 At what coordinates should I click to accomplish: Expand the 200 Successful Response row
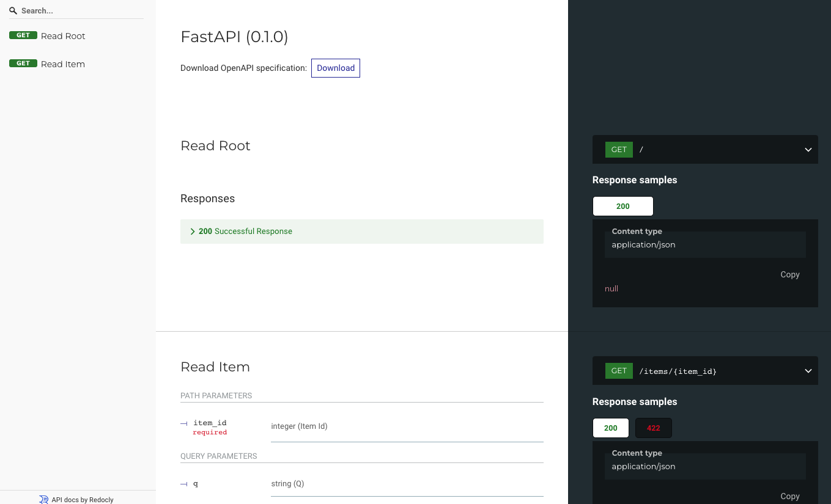[362, 232]
